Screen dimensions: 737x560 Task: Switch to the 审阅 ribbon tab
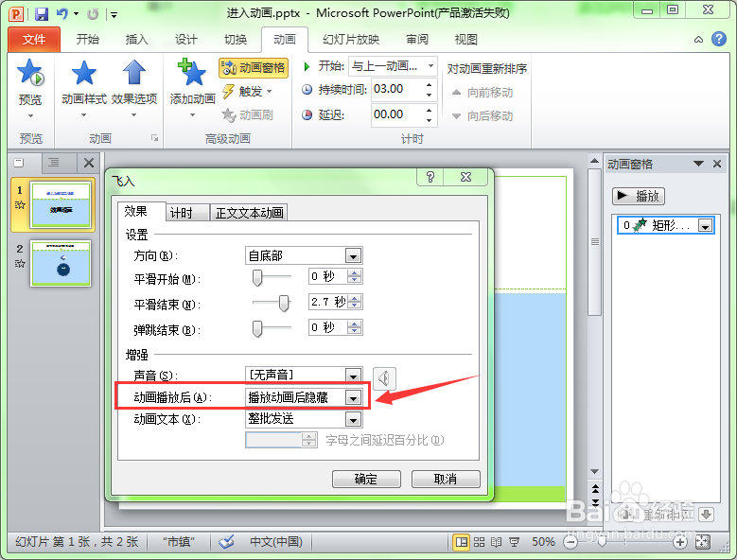[417, 40]
